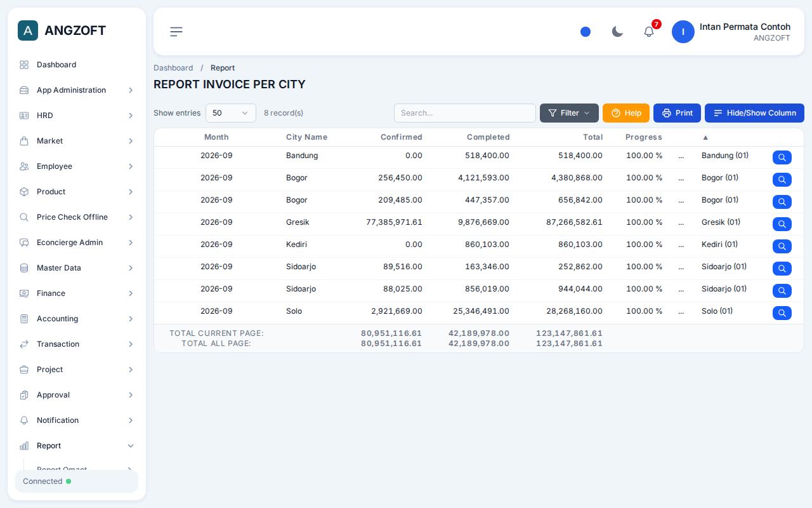Viewport: 812px width, 508px height.
Task: Click the Accounting calculator icon
Action: pos(24,319)
